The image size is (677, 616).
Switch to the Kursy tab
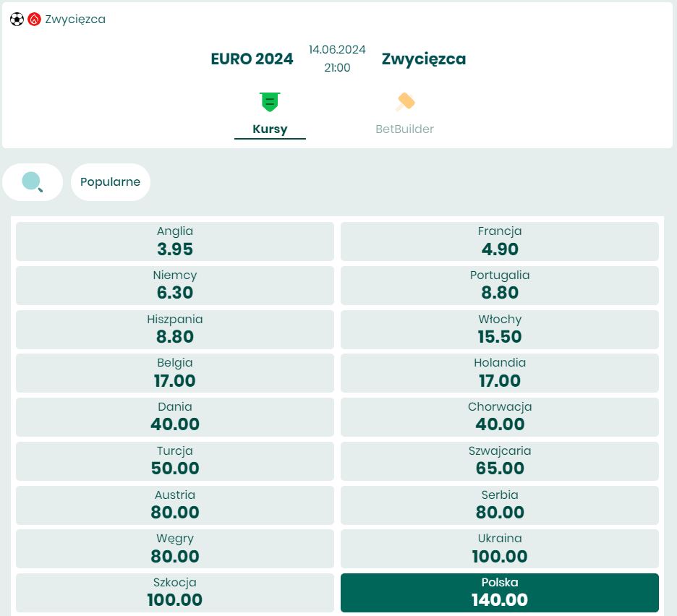click(270, 129)
